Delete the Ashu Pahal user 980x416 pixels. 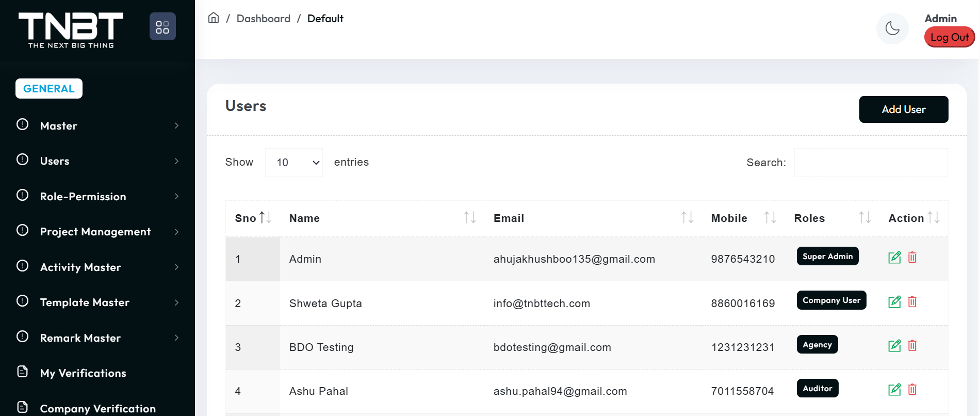(x=912, y=390)
